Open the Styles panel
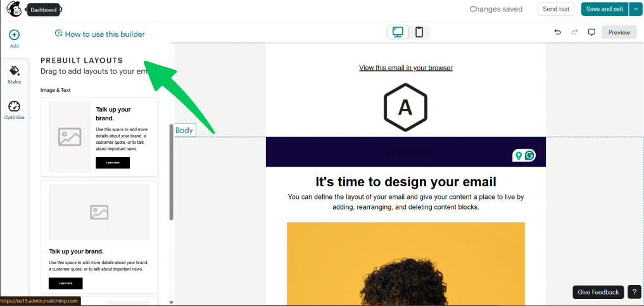 (x=15, y=74)
